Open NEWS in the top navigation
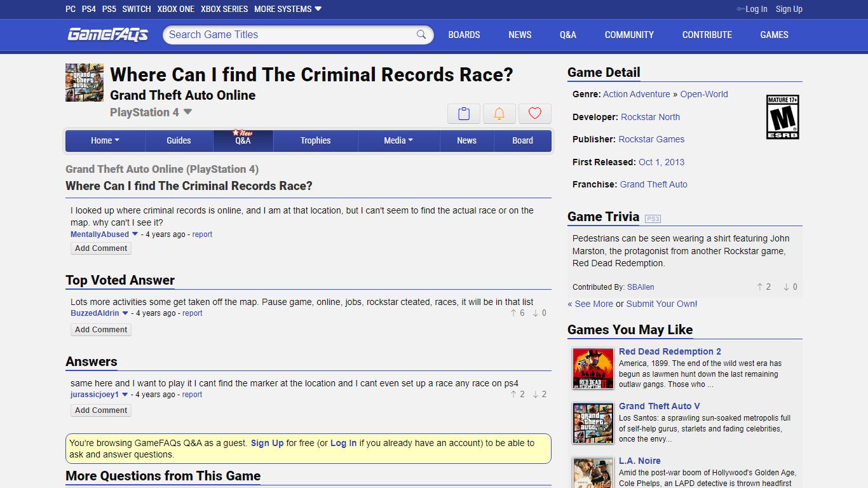868x488 pixels. (520, 35)
